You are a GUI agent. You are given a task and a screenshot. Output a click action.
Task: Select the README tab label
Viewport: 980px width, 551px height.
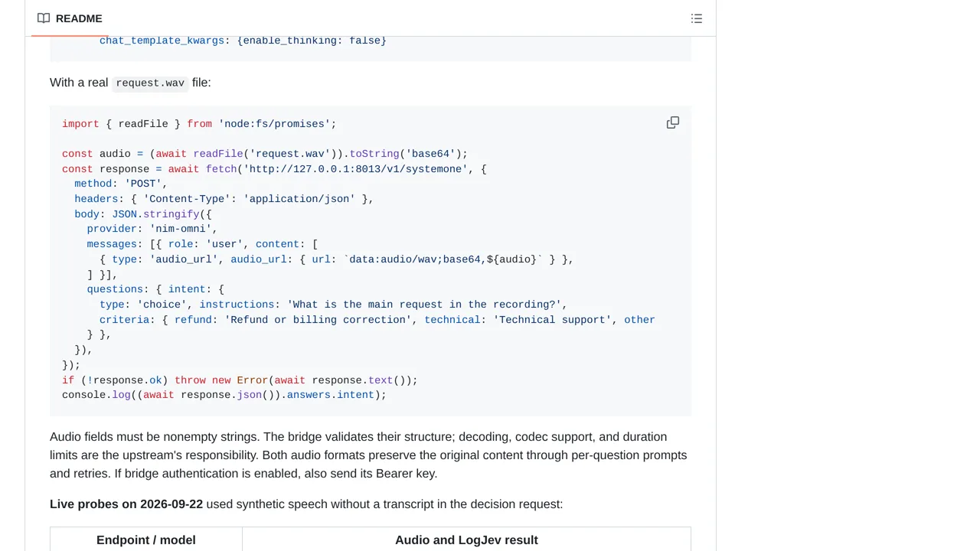pos(79,18)
